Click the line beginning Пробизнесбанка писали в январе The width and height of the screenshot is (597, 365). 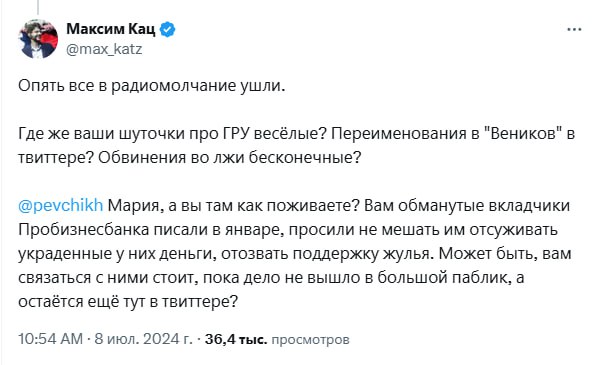(288, 230)
